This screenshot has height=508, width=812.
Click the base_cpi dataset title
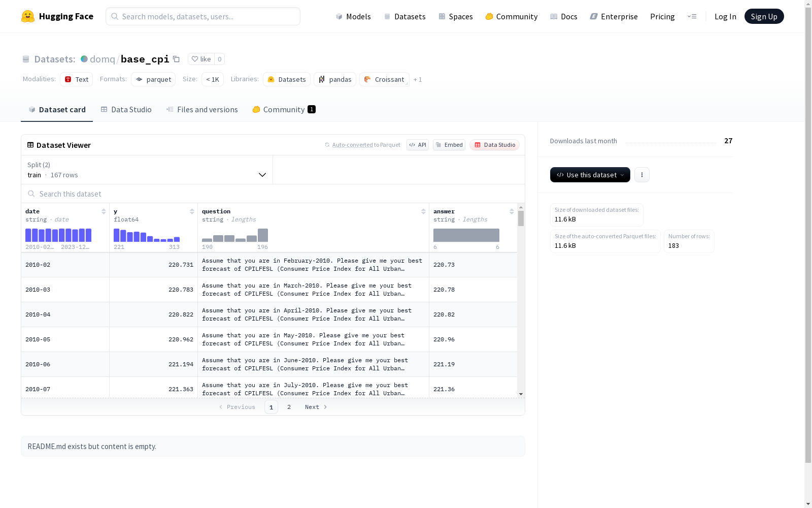pyautogui.click(x=145, y=59)
